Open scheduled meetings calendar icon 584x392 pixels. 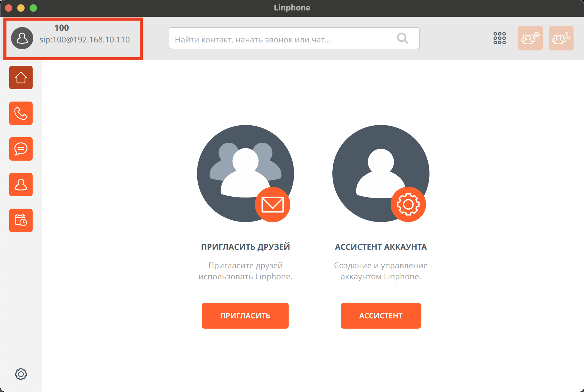21,220
